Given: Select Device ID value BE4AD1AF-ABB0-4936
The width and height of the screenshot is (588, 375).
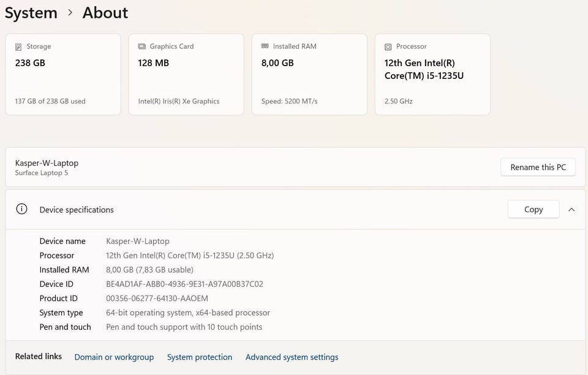Looking at the screenshot, I should pyautogui.click(x=184, y=284).
